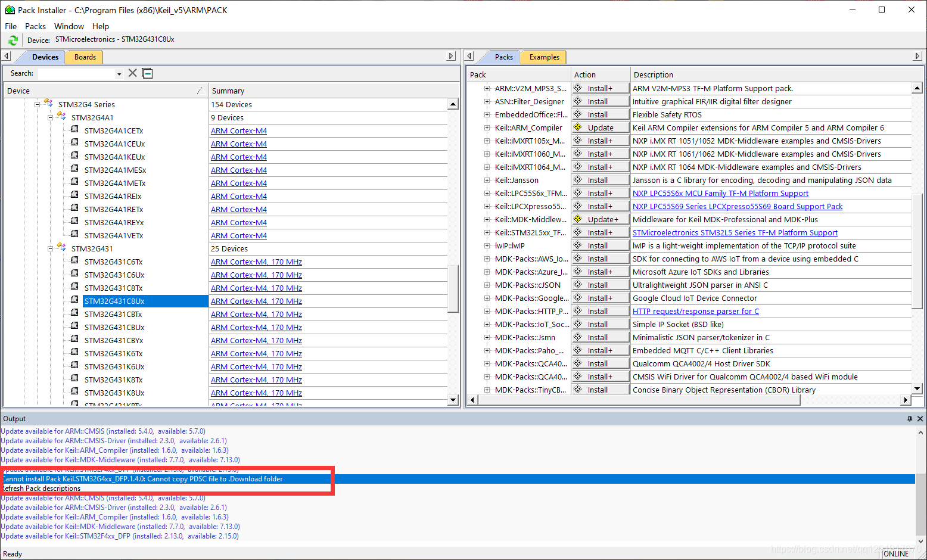Select the 'Cannot install Pack' output message
Screen dimensions: 927x560
[458, 479]
